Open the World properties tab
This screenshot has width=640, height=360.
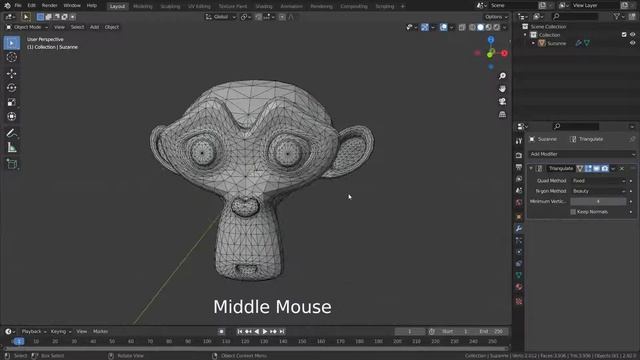click(519, 202)
